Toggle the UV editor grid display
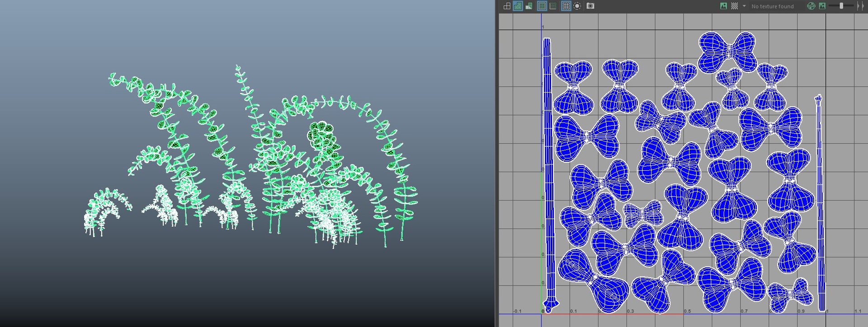Screen dimensions: 868x327 click(566, 6)
